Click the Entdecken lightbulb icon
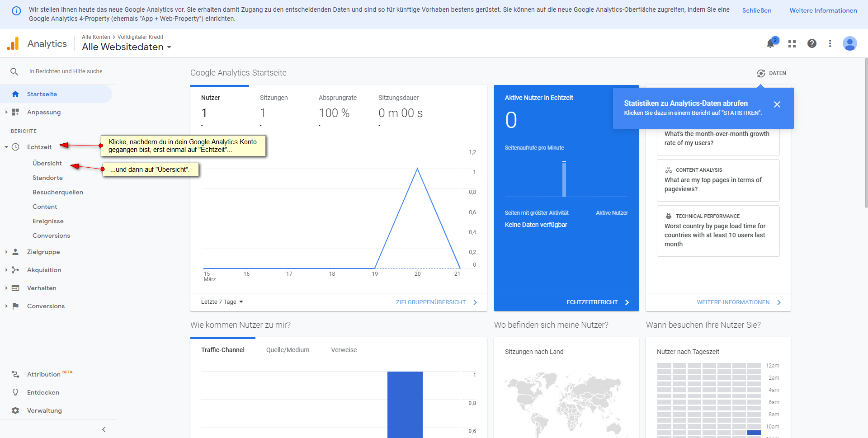Viewport: 868px width, 438px height. point(15,392)
